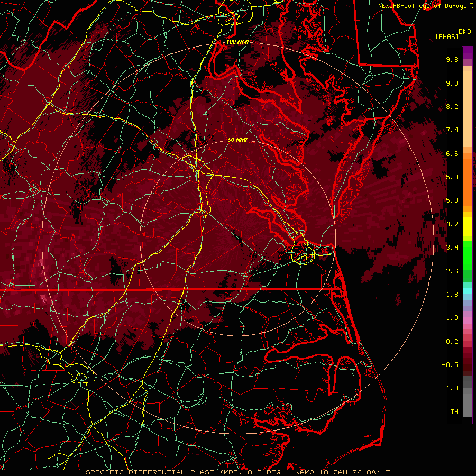This screenshot has width=476, height=476.
Task: Select the 9.8 value on the color scale
Action: pos(452,59)
